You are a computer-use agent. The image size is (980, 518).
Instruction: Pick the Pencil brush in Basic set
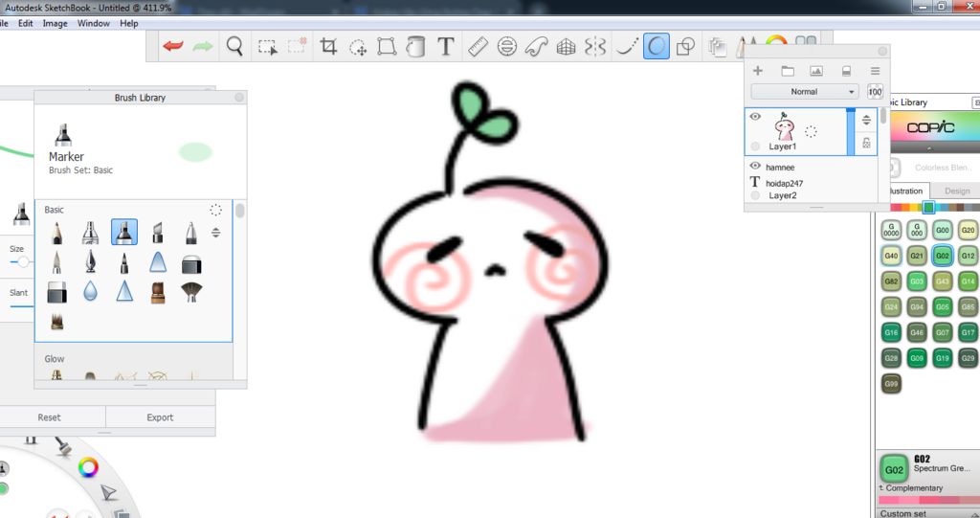point(56,232)
